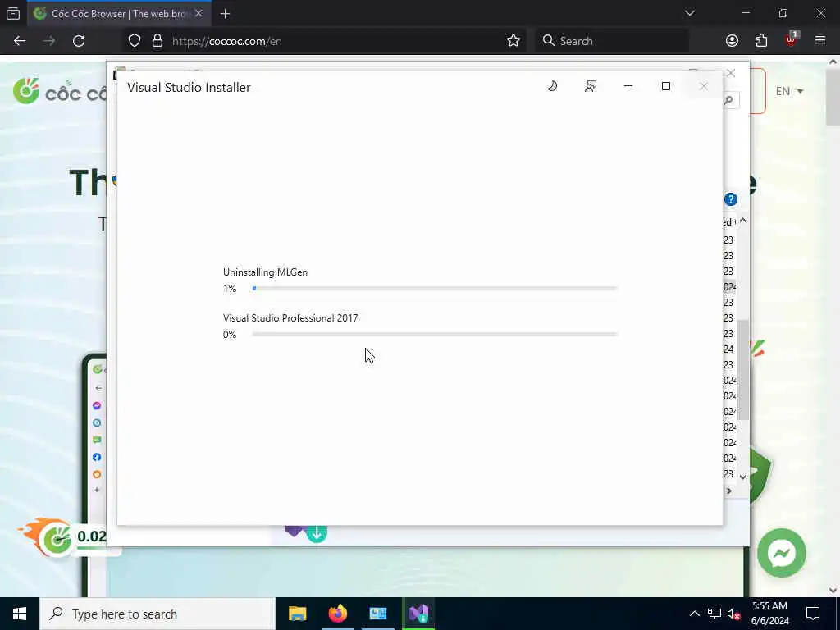Click webpage vertical scrollbar thumb
Screen dimensions: 840x630
click(x=833, y=97)
